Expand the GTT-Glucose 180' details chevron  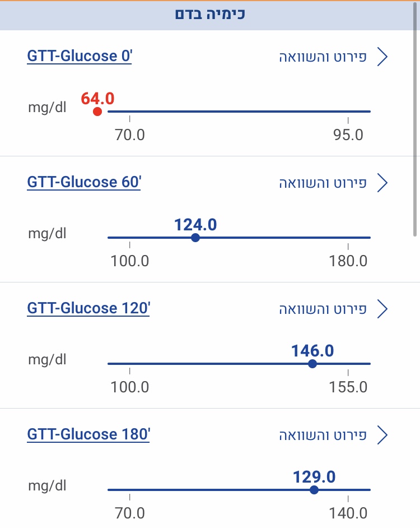(x=383, y=435)
